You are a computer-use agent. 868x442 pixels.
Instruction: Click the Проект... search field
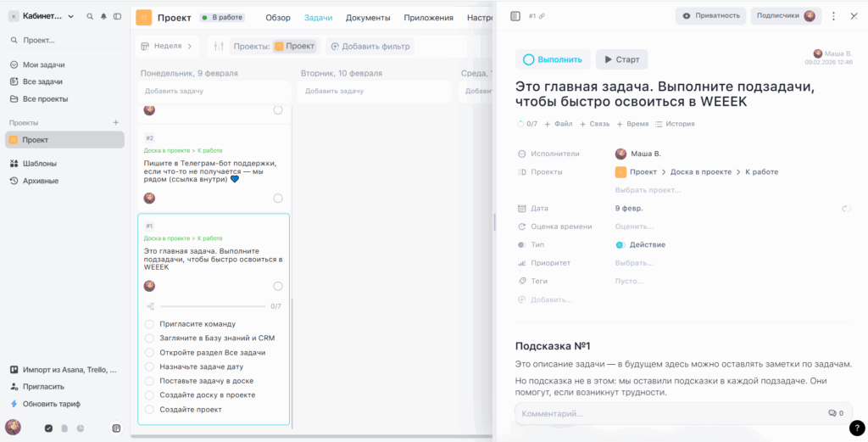point(64,41)
